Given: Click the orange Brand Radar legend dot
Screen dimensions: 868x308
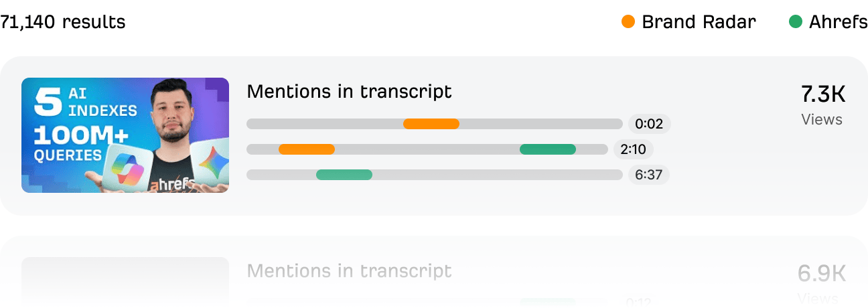Looking at the screenshot, I should (x=628, y=22).
